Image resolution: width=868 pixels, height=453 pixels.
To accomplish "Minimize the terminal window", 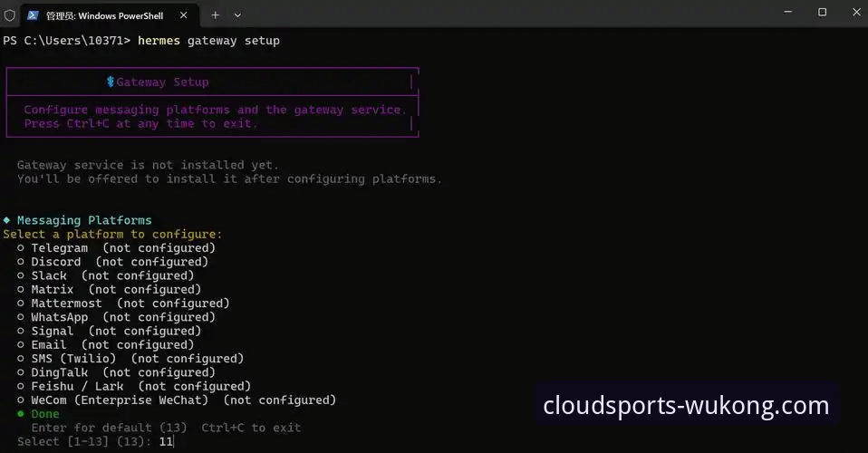I will pyautogui.click(x=779, y=13).
